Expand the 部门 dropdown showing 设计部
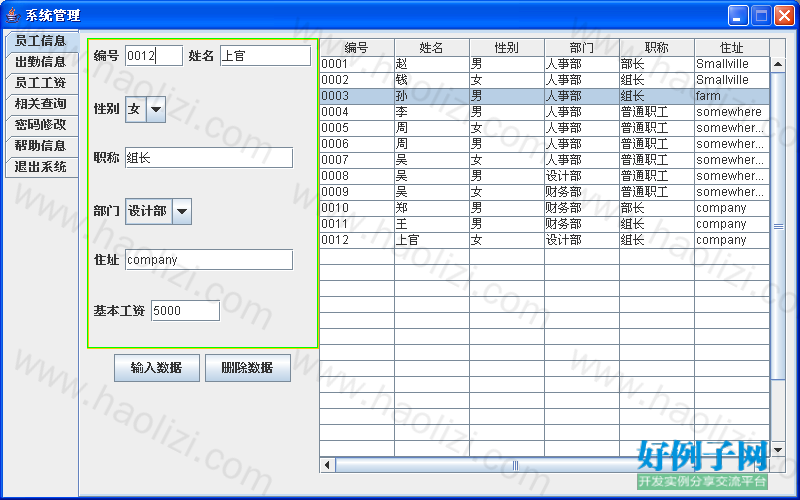 [x=182, y=211]
